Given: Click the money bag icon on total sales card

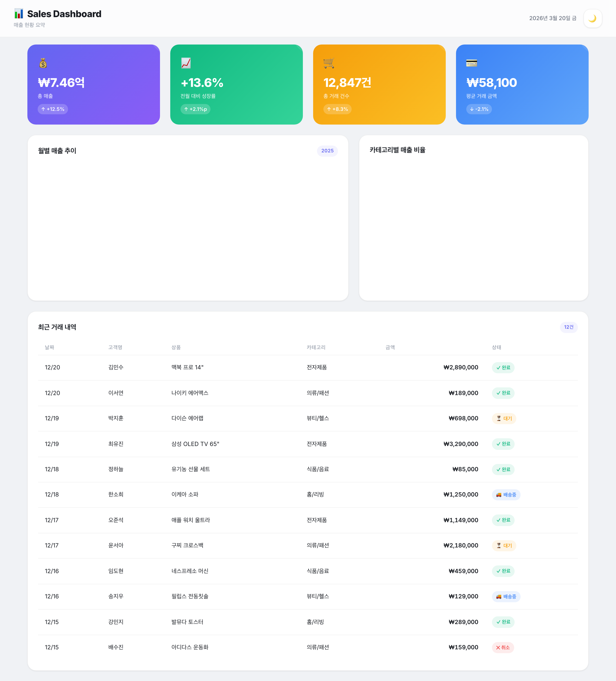Looking at the screenshot, I should [x=43, y=63].
